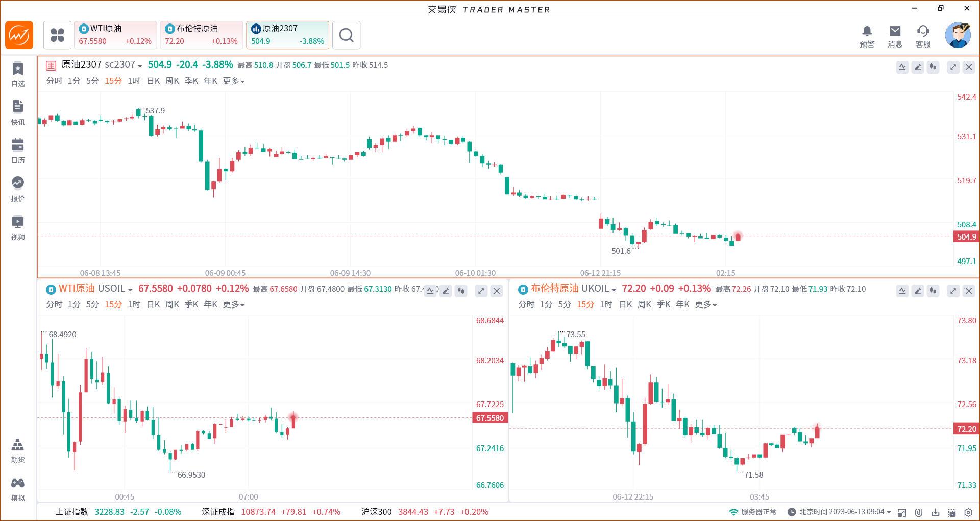Select 年K timeframe on 布伦特原油 chart
980x521 pixels.
tap(682, 304)
